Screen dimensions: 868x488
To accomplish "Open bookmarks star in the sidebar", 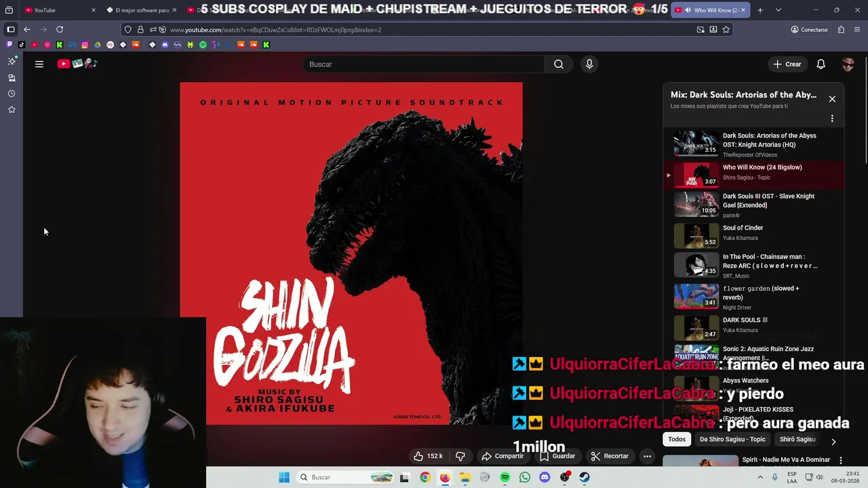I will tap(12, 109).
